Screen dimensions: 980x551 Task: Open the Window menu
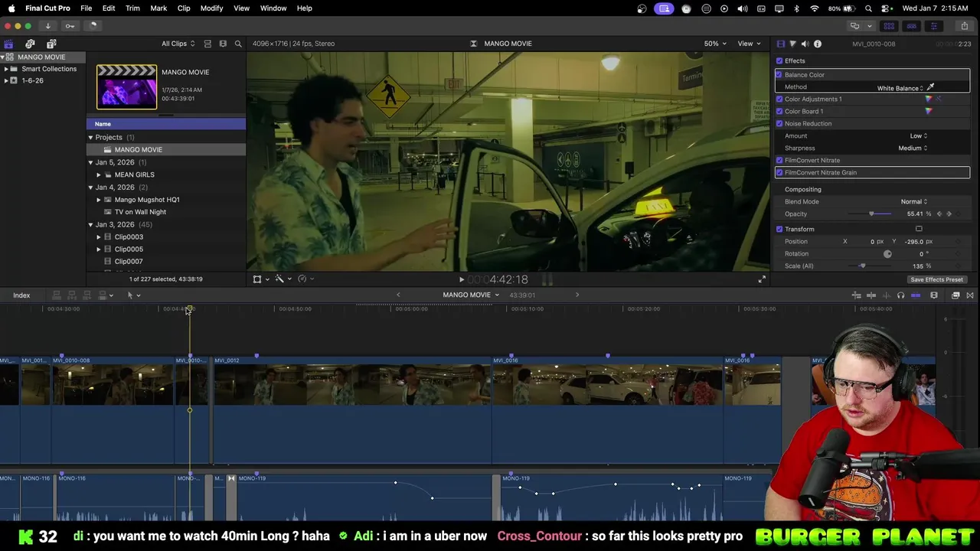click(273, 8)
